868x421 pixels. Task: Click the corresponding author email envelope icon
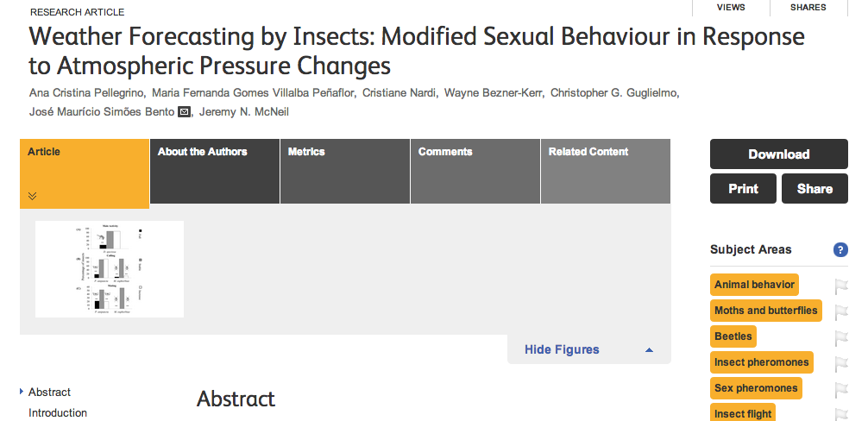click(184, 112)
